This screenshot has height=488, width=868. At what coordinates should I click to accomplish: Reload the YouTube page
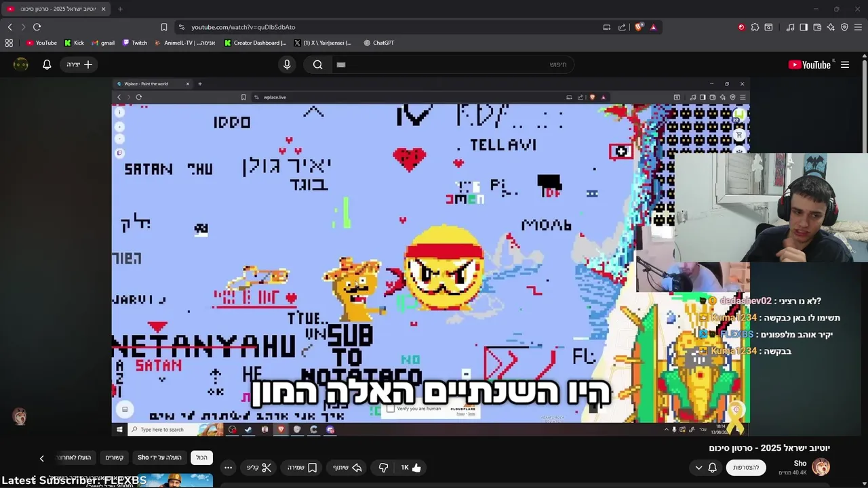point(37,27)
